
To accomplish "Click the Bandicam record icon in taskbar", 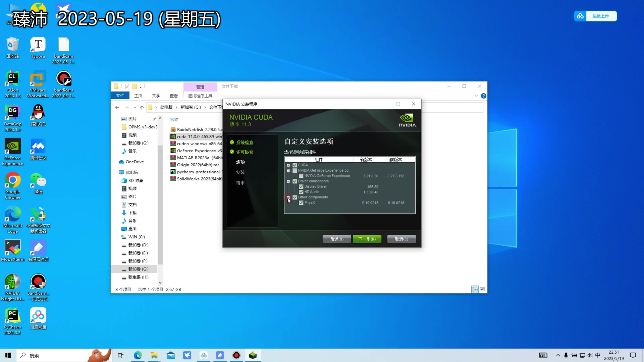I will tap(236, 355).
